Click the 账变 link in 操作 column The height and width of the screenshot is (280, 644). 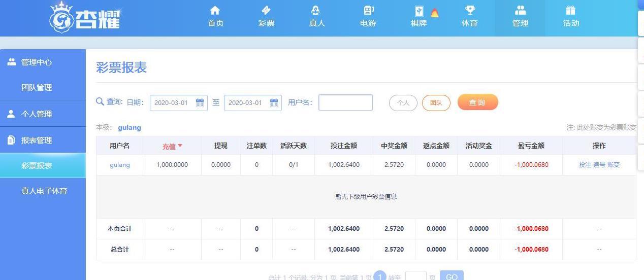tap(614, 165)
